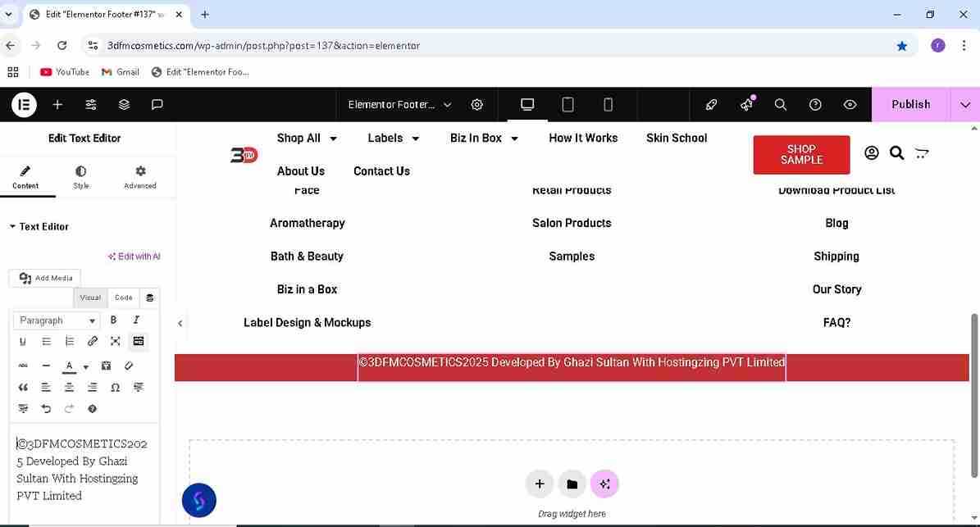Screen dimensions: 980x527
Task: Click the Publish button
Action: click(910, 104)
